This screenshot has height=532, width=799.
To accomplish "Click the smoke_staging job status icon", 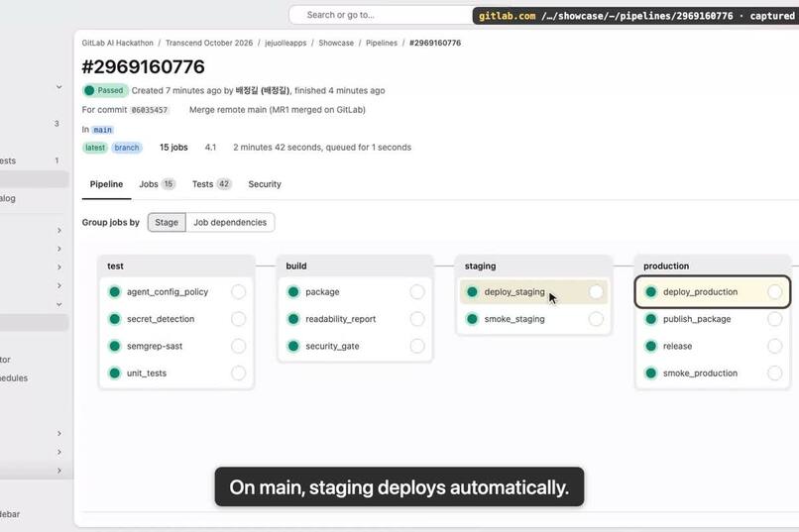I will pos(473,319).
